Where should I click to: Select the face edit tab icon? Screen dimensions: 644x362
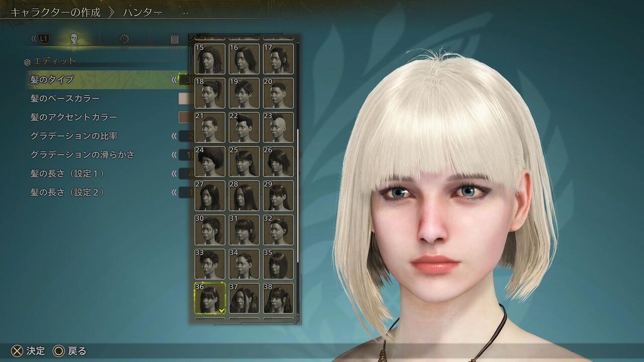(x=74, y=39)
